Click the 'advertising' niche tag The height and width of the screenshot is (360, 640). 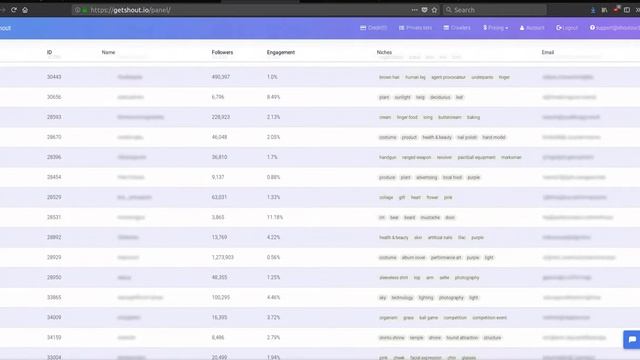click(x=427, y=177)
